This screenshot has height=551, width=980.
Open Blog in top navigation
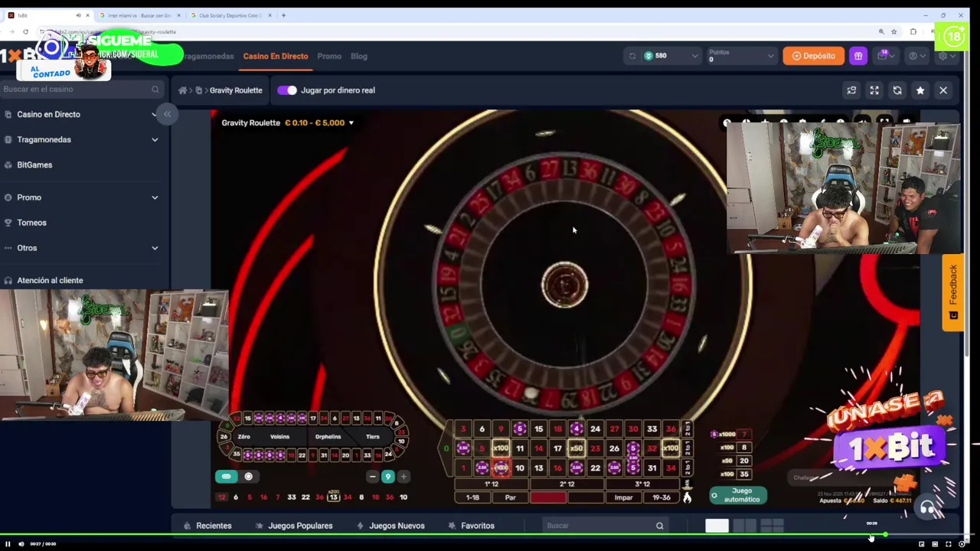point(359,56)
